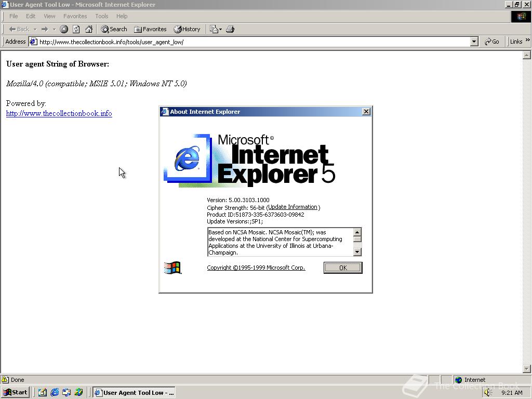Expand the Links toolbar chevron
The width and height of the screenshot is (532, 399).
[x=528, y=40]
